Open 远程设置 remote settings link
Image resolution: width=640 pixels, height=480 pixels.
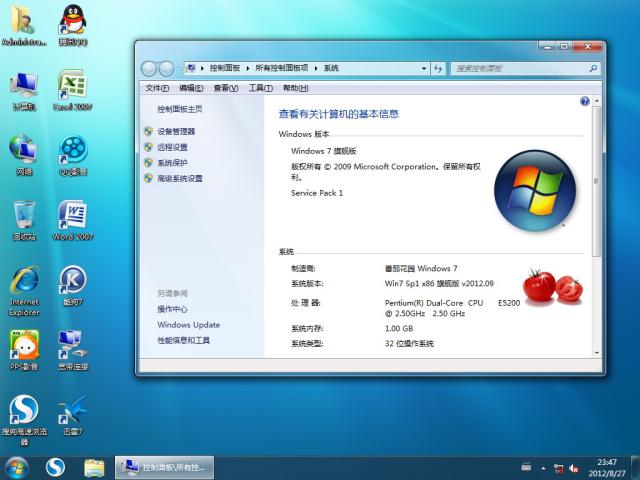[x=173, y=147]
